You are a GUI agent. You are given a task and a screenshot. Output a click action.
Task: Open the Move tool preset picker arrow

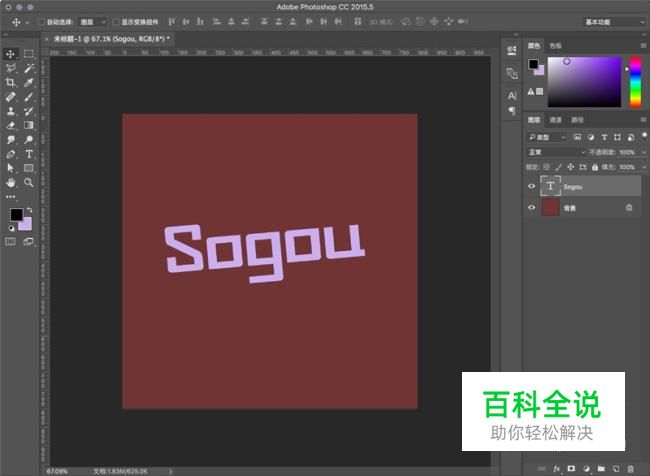point(27,22)
